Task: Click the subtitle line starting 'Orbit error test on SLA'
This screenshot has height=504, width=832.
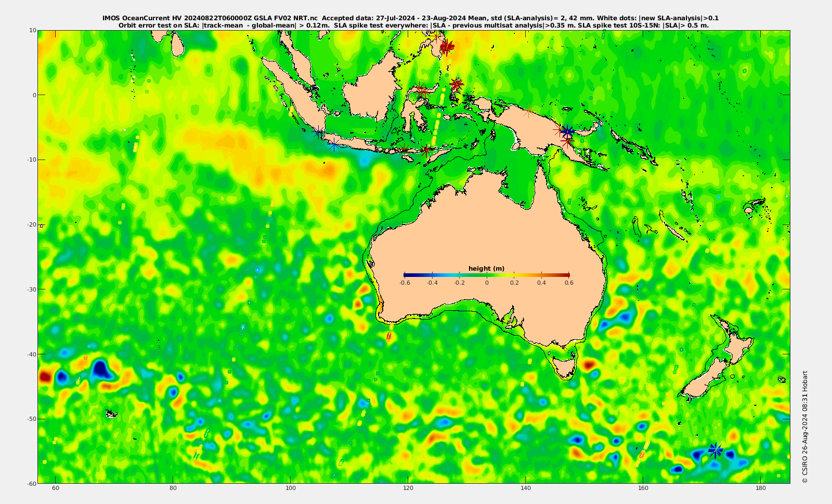Action: click(x=413, y=25)
